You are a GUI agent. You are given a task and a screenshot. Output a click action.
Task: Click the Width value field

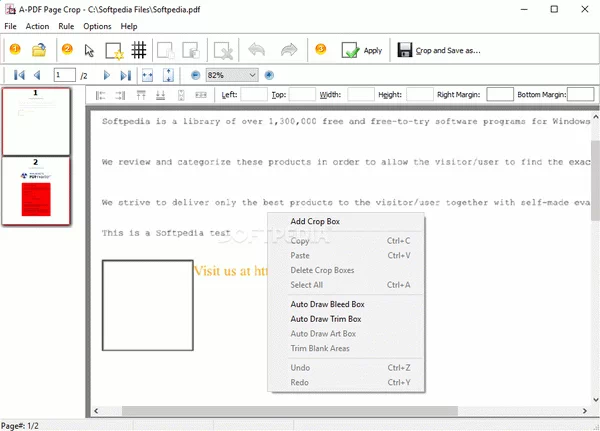coord(361,95)
